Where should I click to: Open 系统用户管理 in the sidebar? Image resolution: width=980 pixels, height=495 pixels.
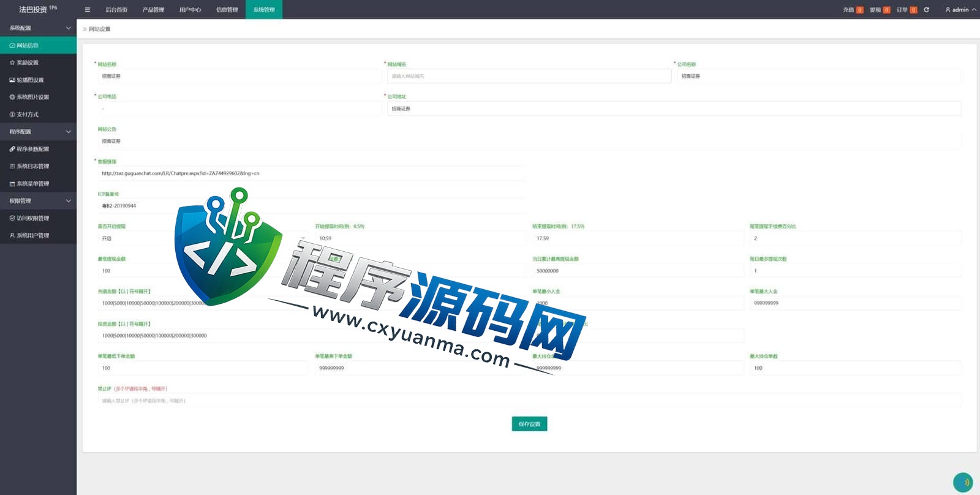pyautogui.click(x=38, y=235)
